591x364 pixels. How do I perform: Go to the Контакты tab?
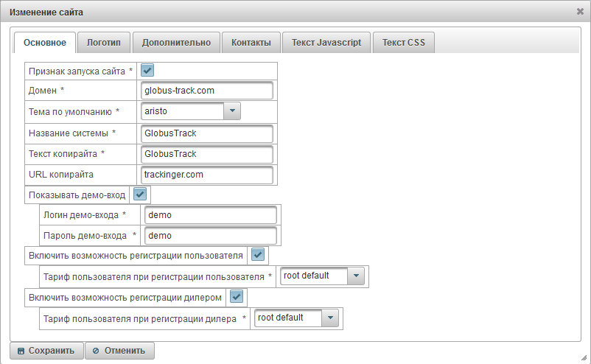251,43
